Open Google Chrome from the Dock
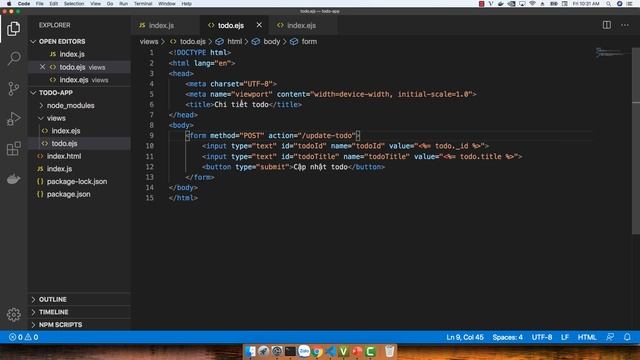 [317, 351]
